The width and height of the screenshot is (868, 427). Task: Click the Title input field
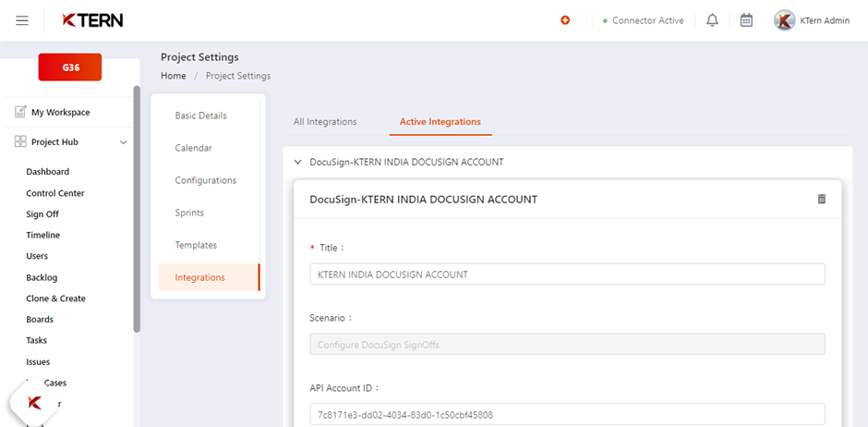point(567,274)
